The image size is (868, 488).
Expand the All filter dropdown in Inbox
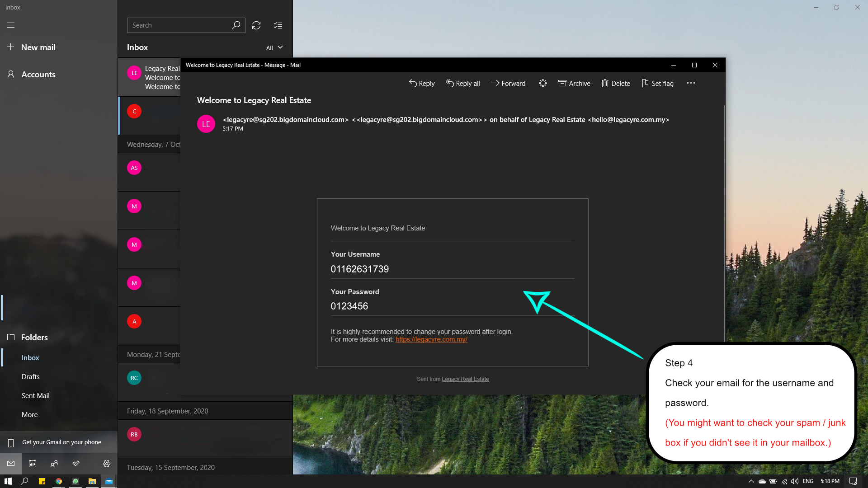pyautogui.click(x=274, y=48)
